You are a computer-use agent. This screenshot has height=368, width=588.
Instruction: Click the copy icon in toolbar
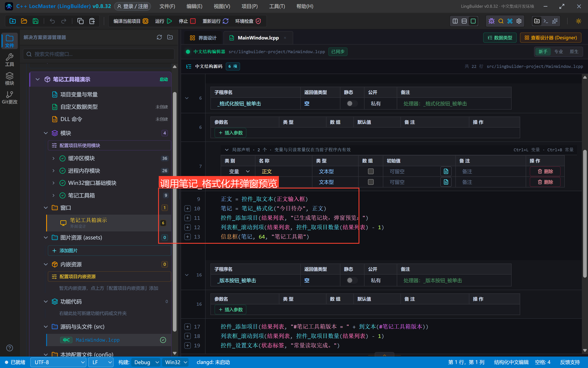(80, 21)
